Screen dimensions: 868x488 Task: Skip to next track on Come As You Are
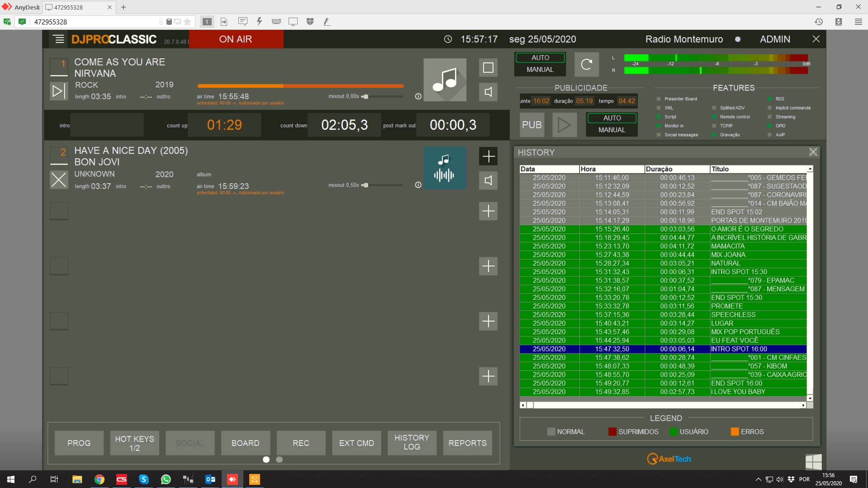58,91
